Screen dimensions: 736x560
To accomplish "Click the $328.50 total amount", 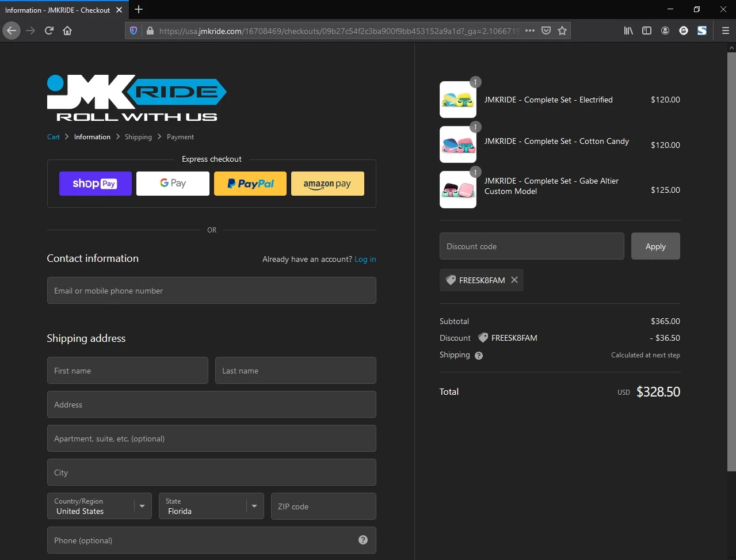I will pyautogui.click(x=658, y=392).
